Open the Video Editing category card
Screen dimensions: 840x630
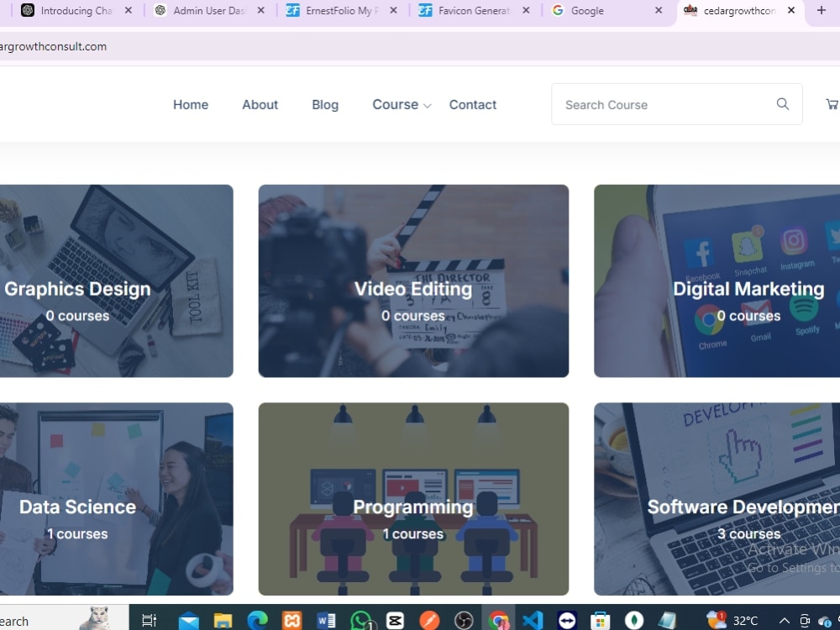click(x=413, y=281)
